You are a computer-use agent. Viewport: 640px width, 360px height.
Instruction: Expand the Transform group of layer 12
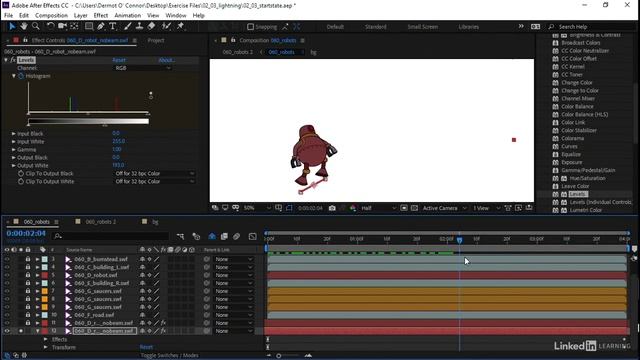pos(46,347)
